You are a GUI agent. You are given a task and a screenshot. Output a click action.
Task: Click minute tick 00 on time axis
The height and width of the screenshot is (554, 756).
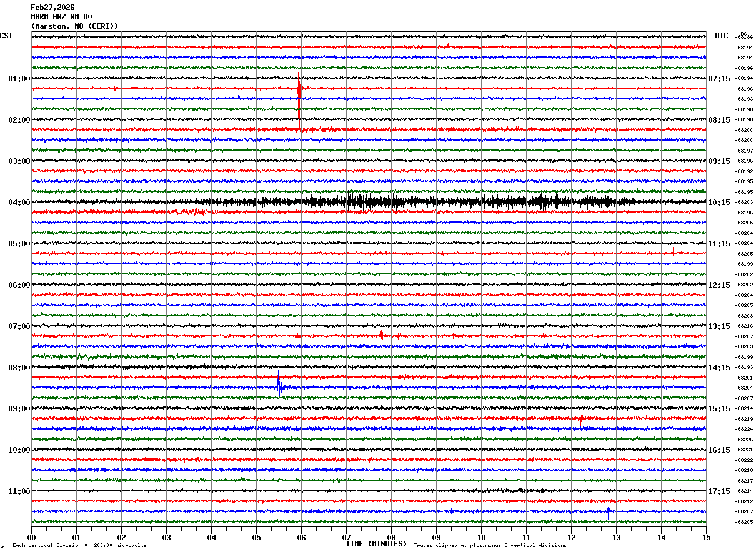(31, 537)
